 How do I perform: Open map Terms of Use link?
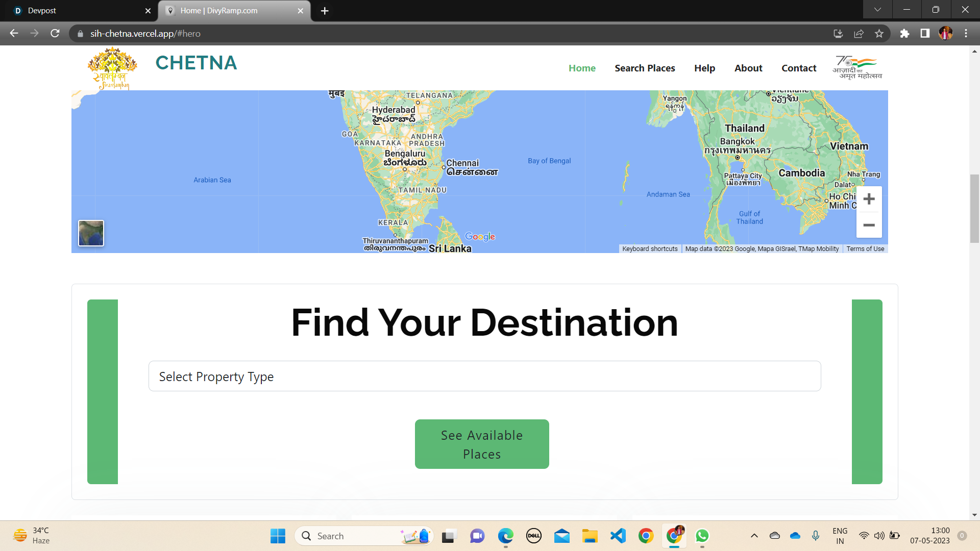(x=865, y=249)
